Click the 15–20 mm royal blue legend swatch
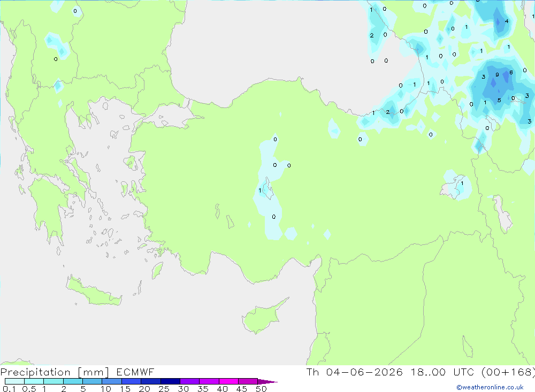The height and width of the screenshot is (392, 535). 132,381
